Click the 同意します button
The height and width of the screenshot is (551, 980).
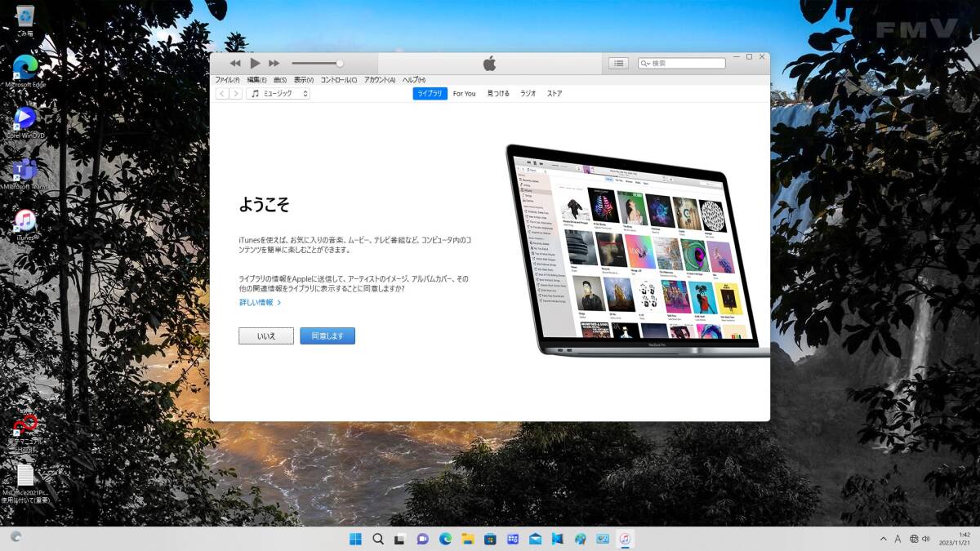327,336
